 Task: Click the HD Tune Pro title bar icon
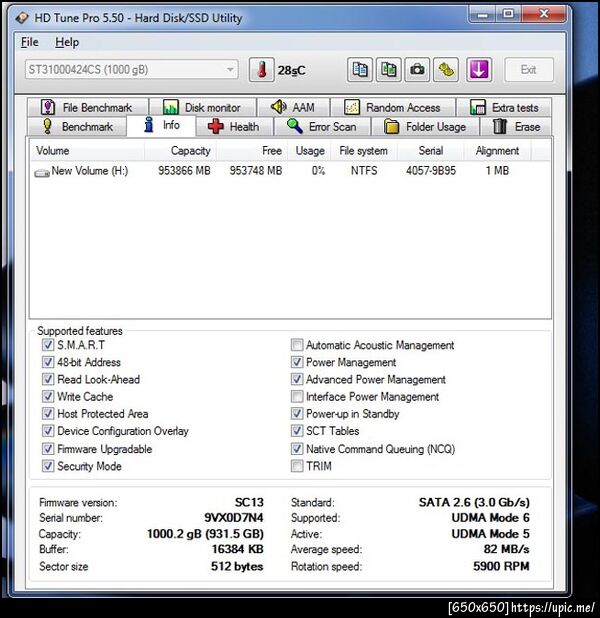[22, 18]
